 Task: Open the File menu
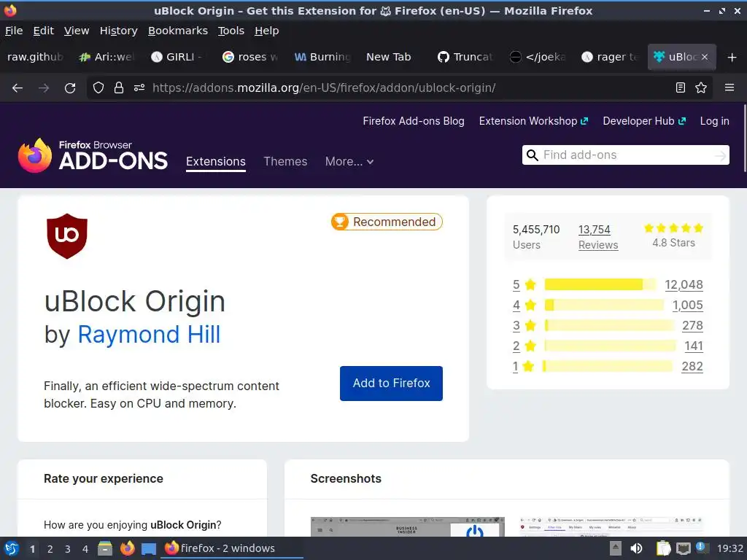(x=14, y=31)
